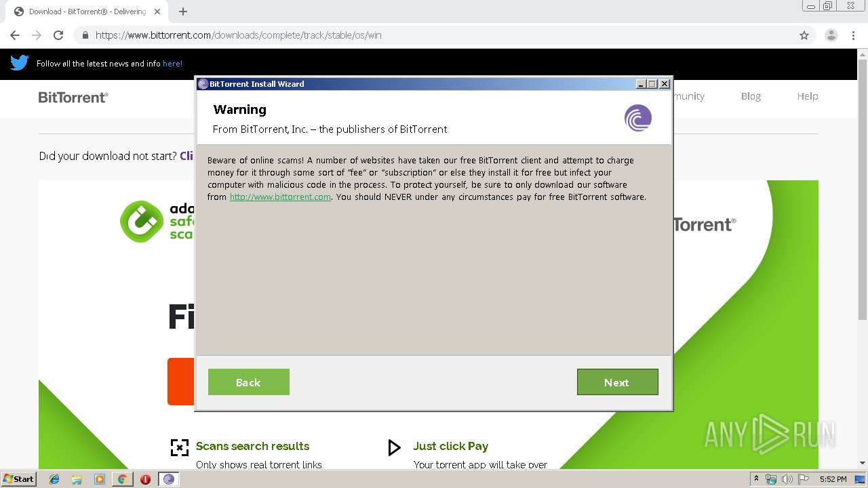Image resolution: width=868 pixels, height=488 pixels.
Task: Open the Chrome three-dot menu
Action: (853, 35)
